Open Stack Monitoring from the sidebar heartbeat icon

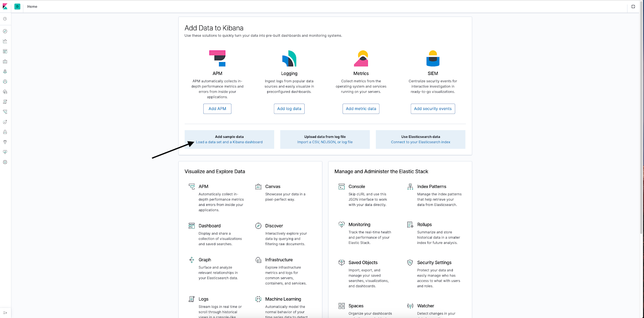tap(5, 152)
